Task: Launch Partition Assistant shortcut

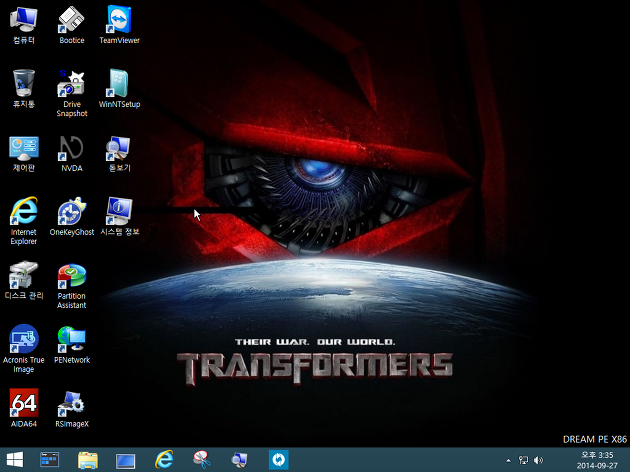Action: [72, 286]
